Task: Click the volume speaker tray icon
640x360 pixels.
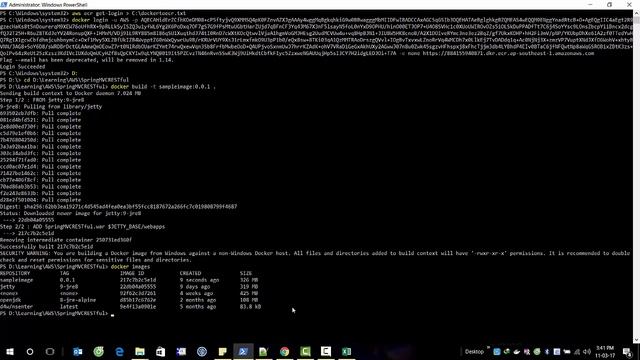Action: pos(587,352)
